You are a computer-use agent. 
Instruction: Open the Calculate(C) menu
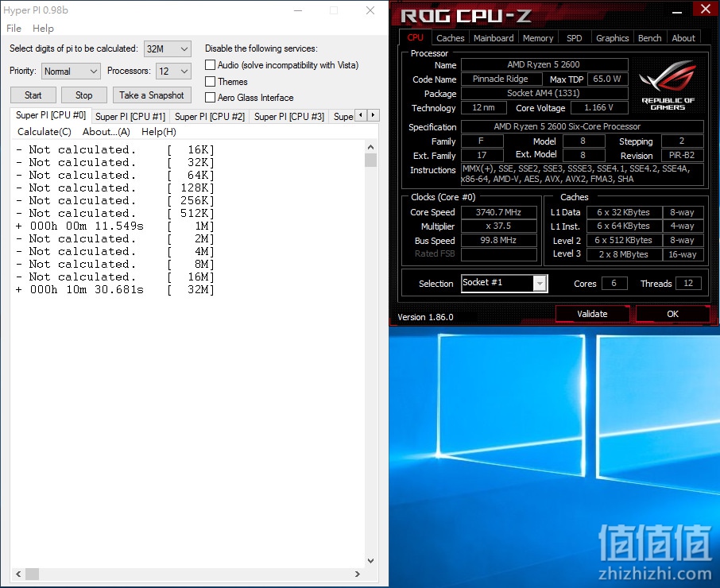point(45,132)
